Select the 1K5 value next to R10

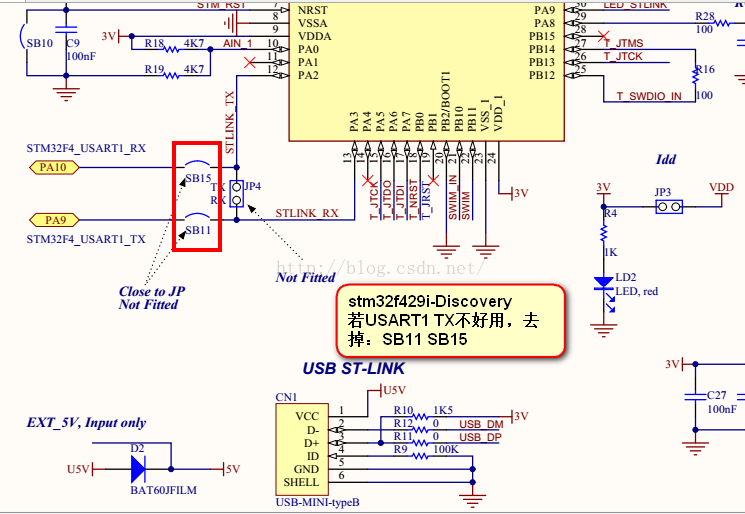click(x=443, y=410)
